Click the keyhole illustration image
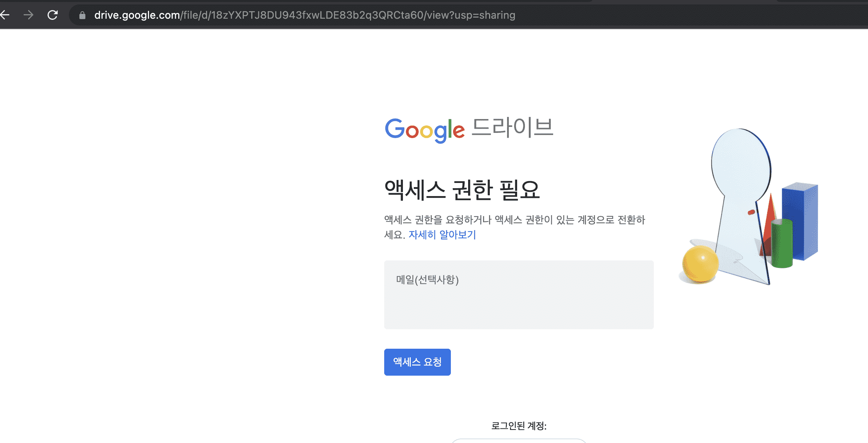 748,207
